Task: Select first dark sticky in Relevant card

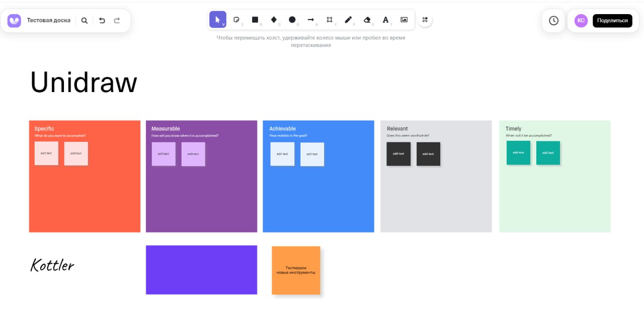Action: tap(398, 154)
